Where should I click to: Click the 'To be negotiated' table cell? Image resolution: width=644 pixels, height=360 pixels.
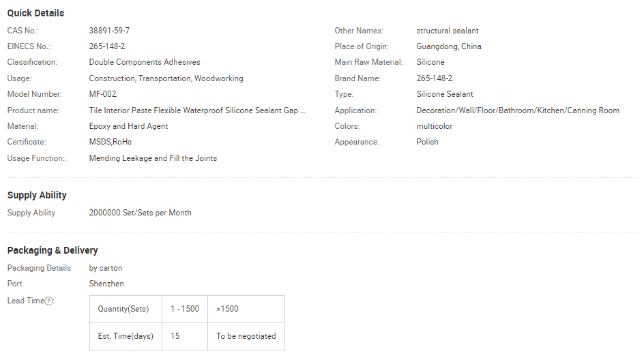(x=246, y=336)
